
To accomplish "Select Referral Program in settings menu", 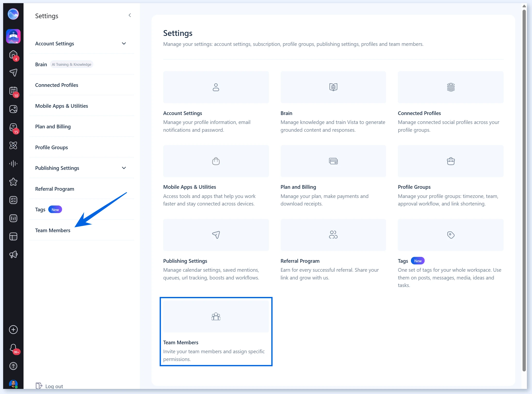I will [x=82, y=189].
